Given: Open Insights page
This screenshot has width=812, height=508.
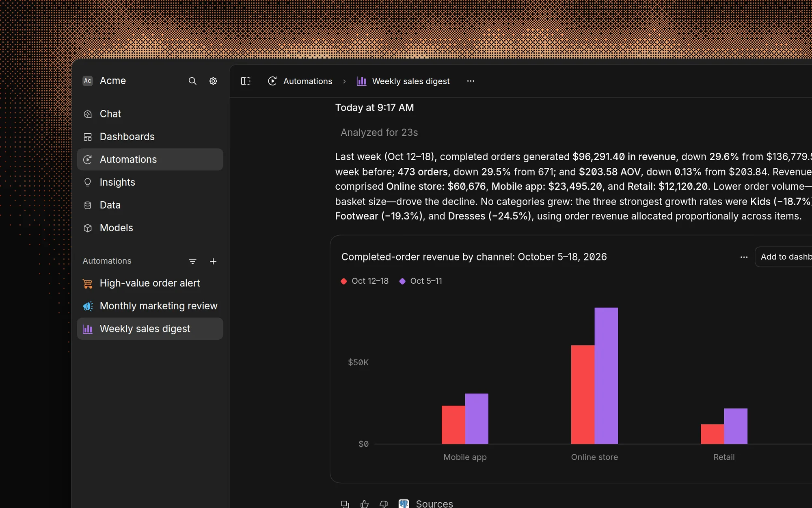Looking at the screenshot, I should pos(150,182).
